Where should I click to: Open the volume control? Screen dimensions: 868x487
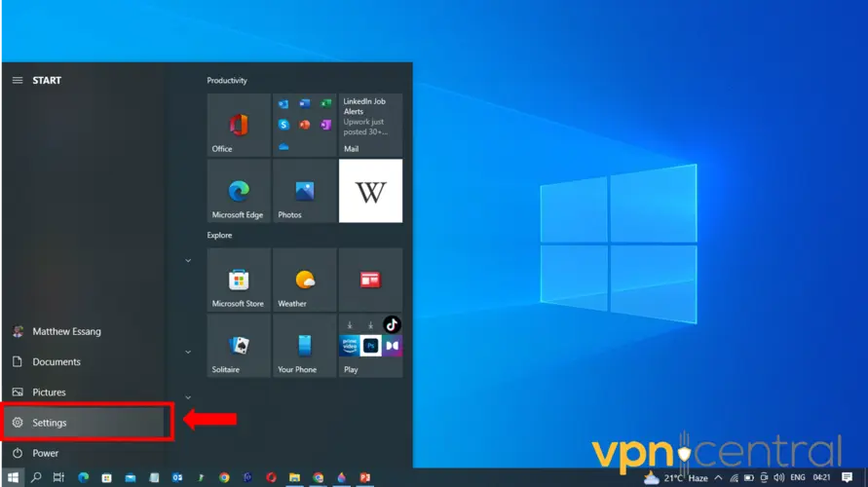click(x=779, y=477)
